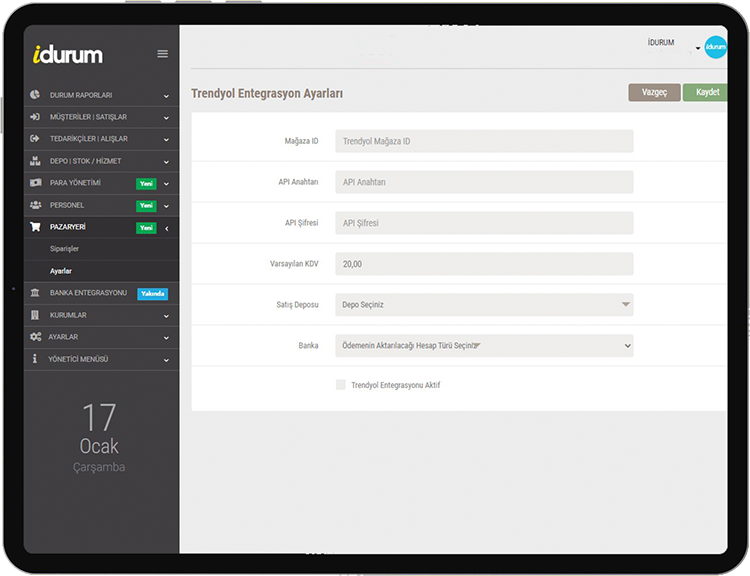This screenshot has width=750, height=576.
Task: Click the Yeni badge on Para Yönetimi
Action: point(146,184)
